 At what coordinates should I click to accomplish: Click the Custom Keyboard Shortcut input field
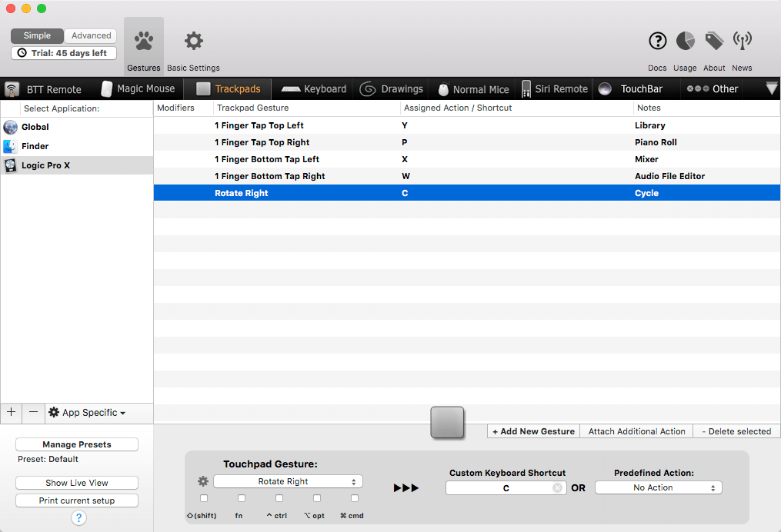(x=506, y=487)
